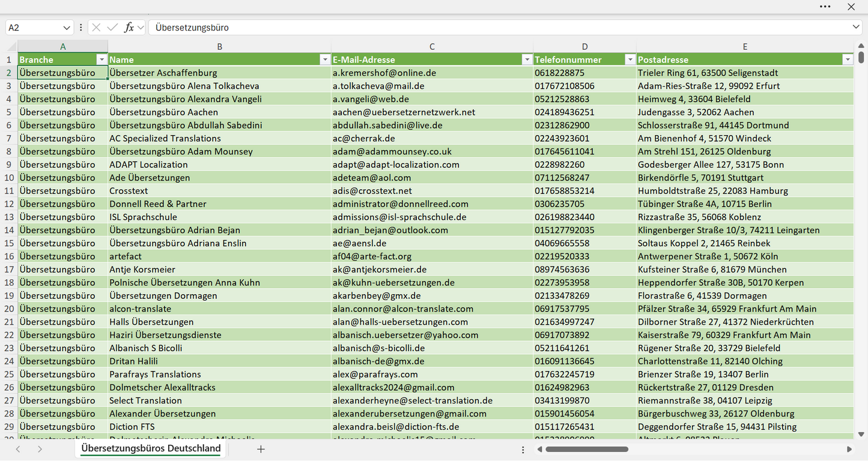The image size is (868, 461).
Task: Switch to the Übersetzungsbüros Deutschland sheet tab
Action: (x=151, y=448)
